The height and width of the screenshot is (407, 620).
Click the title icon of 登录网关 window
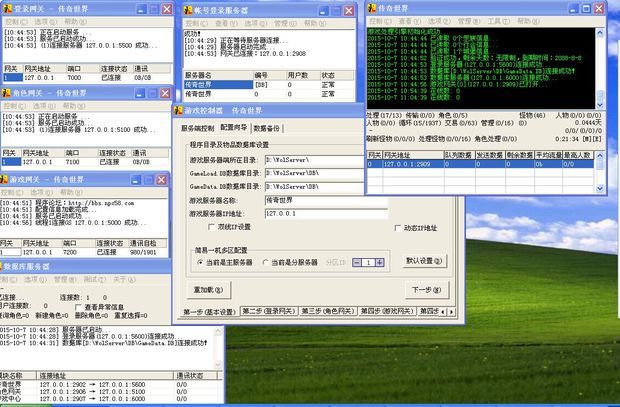pyautogui.click(x=7, y=9)
